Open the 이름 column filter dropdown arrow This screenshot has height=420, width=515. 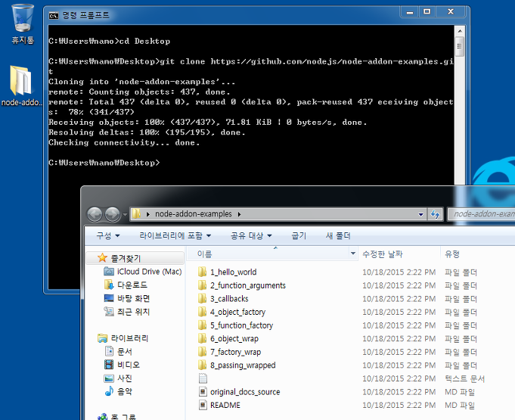(353, 254)
